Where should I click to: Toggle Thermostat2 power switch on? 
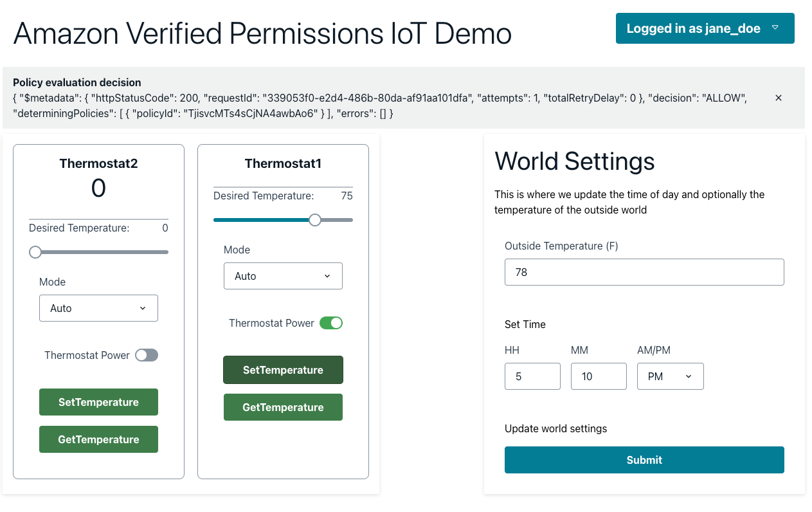[x=147, y=355]
